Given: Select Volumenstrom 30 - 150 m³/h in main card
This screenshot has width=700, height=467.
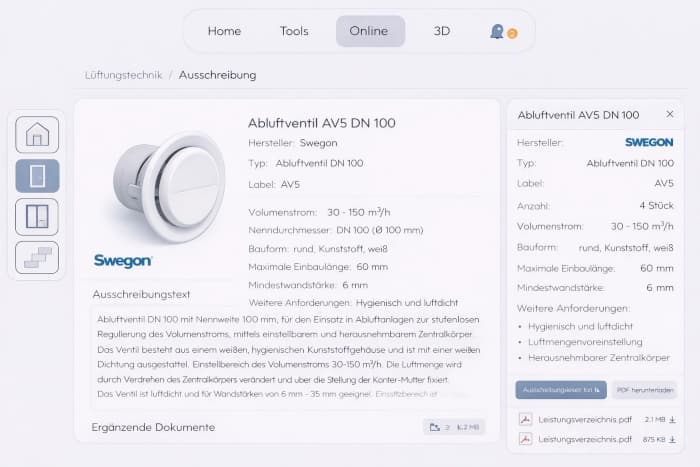Looking at the screenshot, I should pos(358,212).
